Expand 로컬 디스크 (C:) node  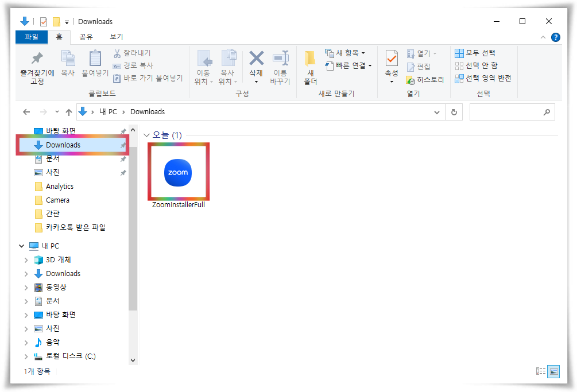[x=26, y=356]
